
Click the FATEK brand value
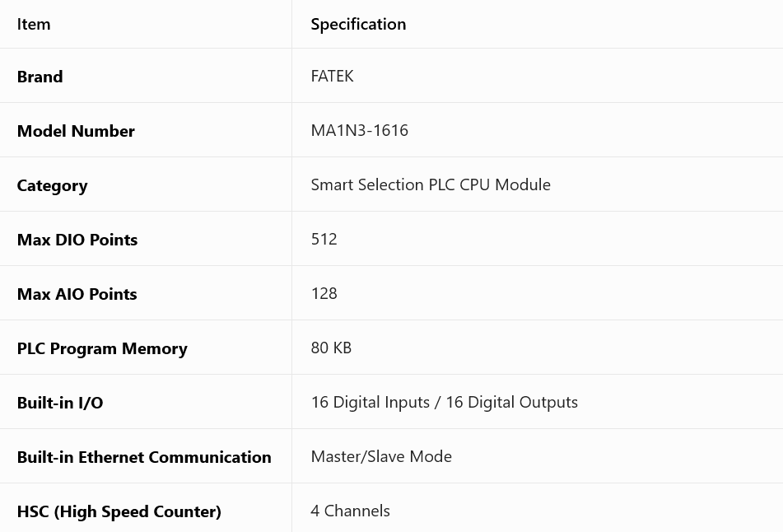point(332,76)
